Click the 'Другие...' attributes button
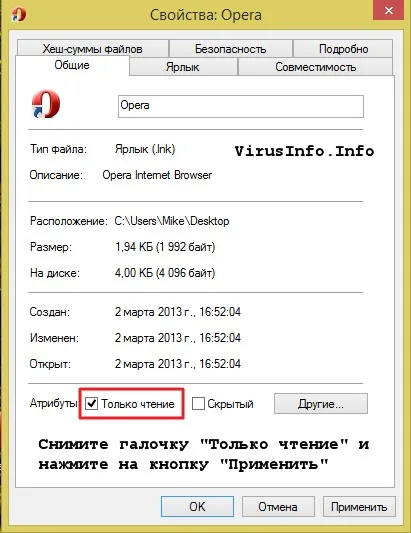 coord(321,403)
